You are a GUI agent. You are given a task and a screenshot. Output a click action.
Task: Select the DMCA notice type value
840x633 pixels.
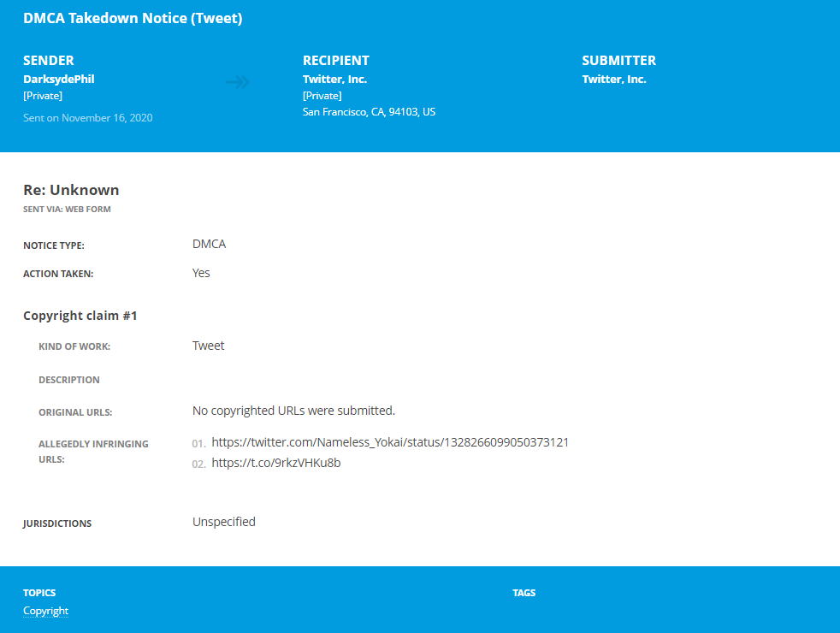point(209,244)
